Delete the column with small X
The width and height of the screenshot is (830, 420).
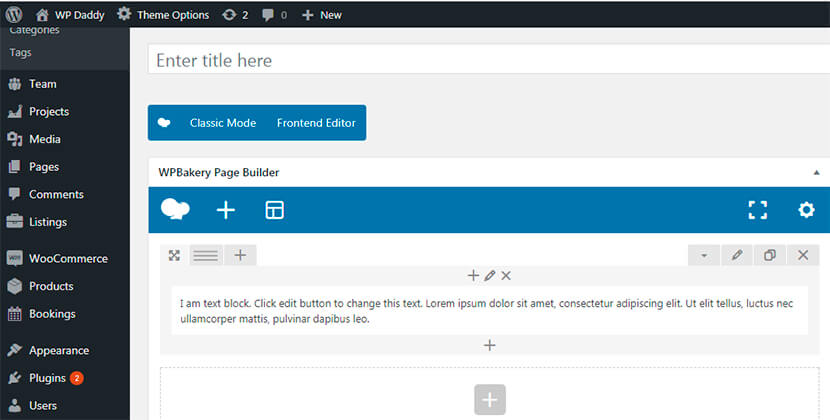[x=506, y=275]
